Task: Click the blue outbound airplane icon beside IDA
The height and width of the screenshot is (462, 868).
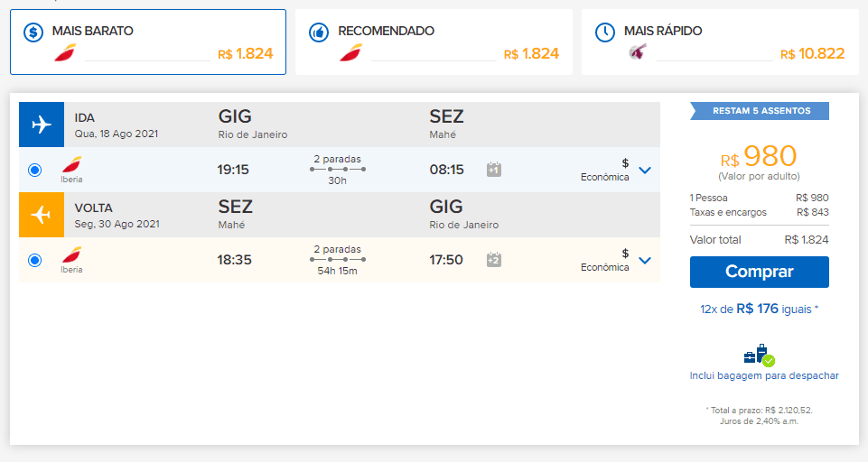Action: [42, 125]
